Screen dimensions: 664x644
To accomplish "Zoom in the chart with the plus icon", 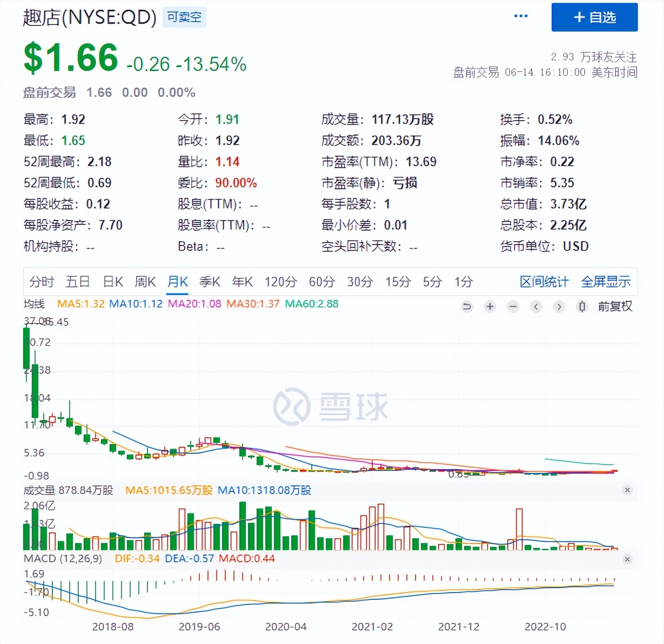I will (x=490, y=306).
